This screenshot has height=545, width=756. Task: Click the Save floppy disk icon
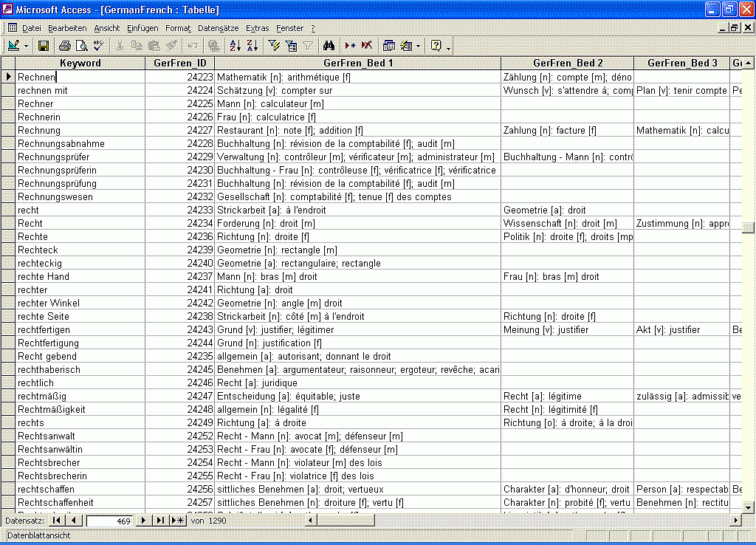[44, 46]
